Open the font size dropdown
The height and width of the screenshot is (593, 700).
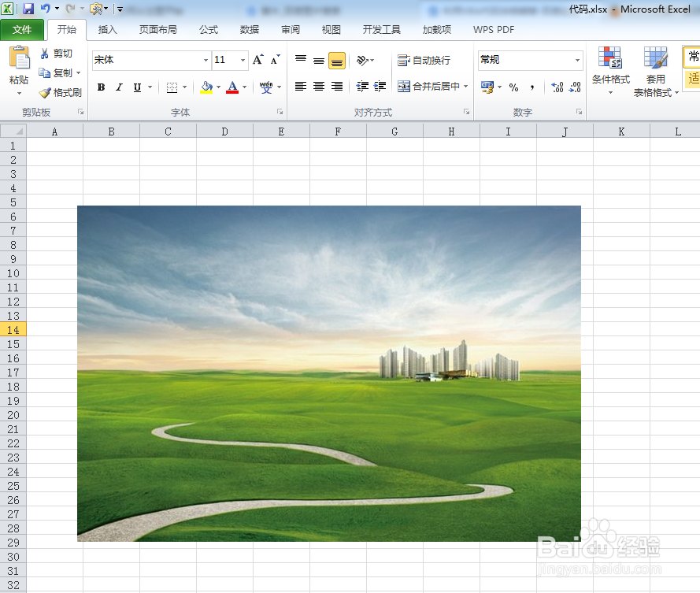pos(243,60)
